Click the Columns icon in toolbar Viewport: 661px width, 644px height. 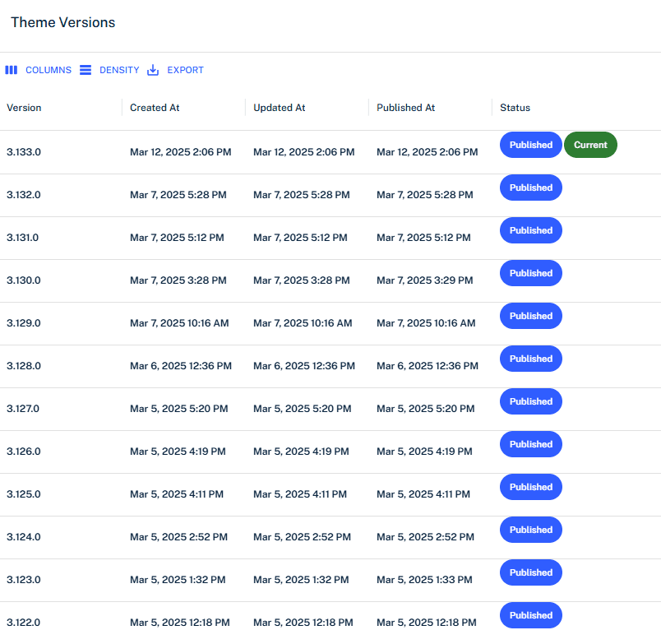pyautogui.click(x=12, y=70)
